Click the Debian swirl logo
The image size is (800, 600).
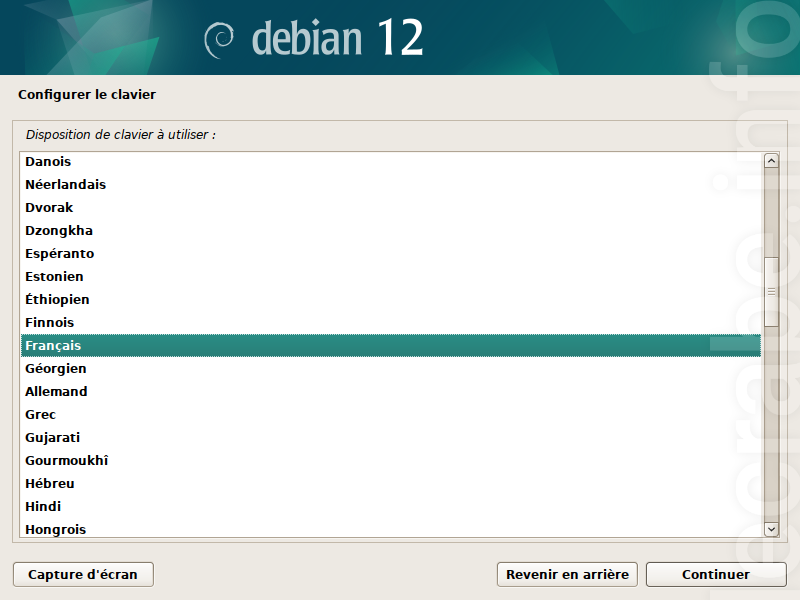click(x=219, y=40)
